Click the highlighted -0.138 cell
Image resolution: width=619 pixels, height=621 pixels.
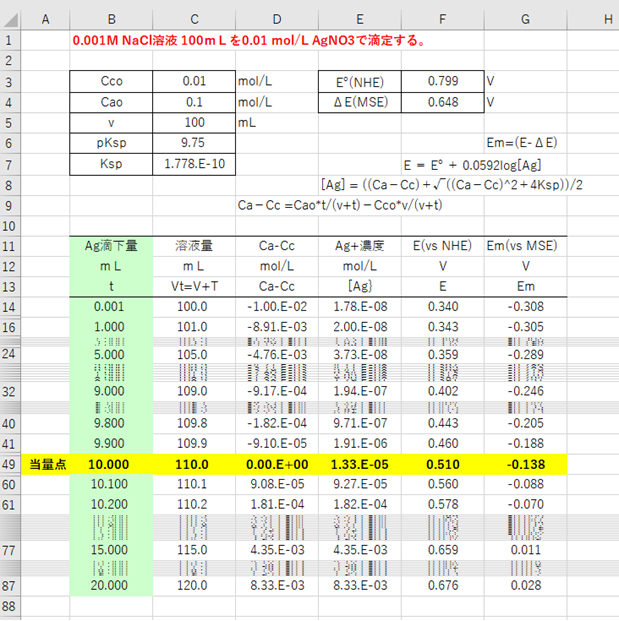(x=525, y=464)
